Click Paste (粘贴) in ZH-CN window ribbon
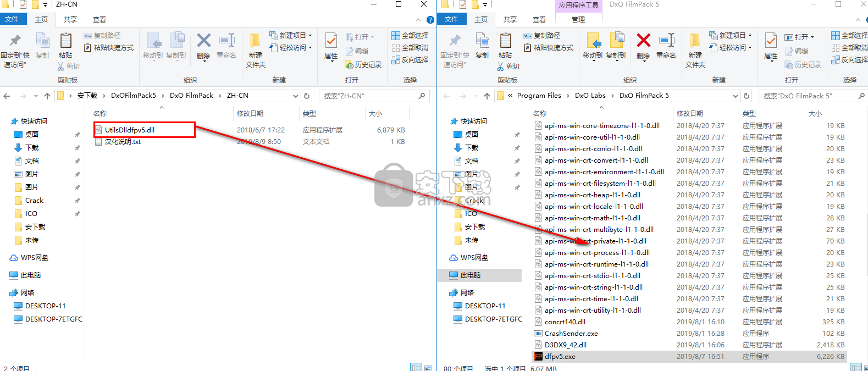Screen dimensions: 868x371 pyautogui.click(x=65, y=46)
